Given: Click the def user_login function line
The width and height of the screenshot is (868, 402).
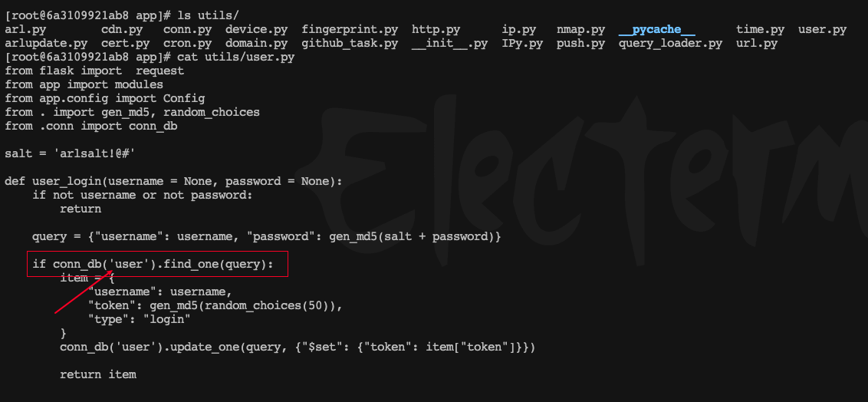Looking at the screenshot, I should [174, 182].
